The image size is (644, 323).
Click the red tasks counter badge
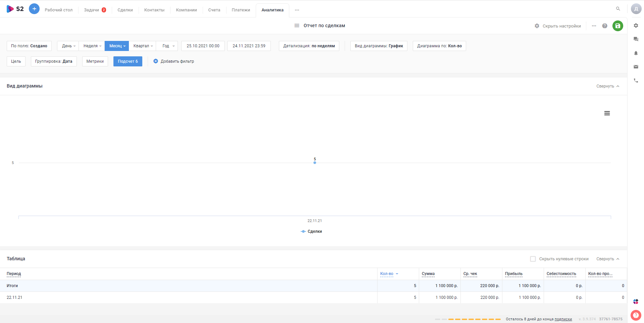(x=104, y=10)
